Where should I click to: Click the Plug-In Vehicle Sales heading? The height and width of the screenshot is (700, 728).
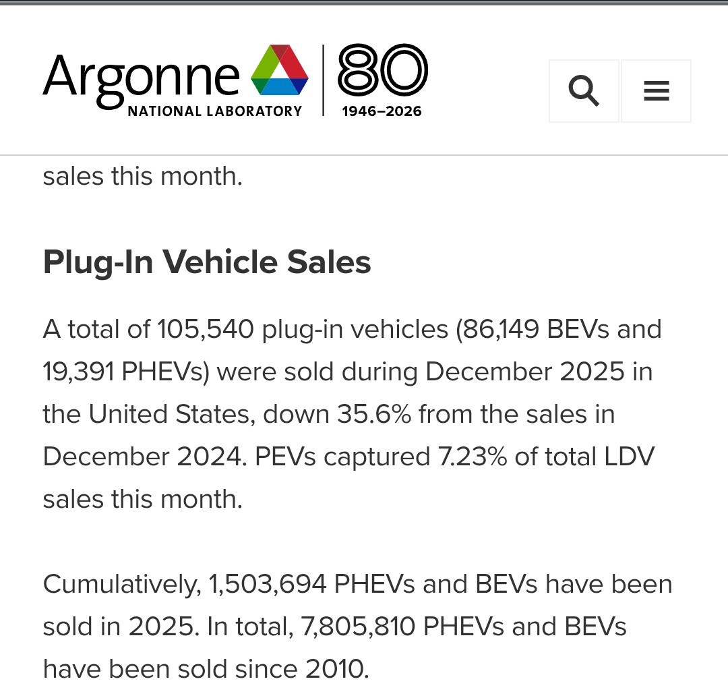pos(207,262)
